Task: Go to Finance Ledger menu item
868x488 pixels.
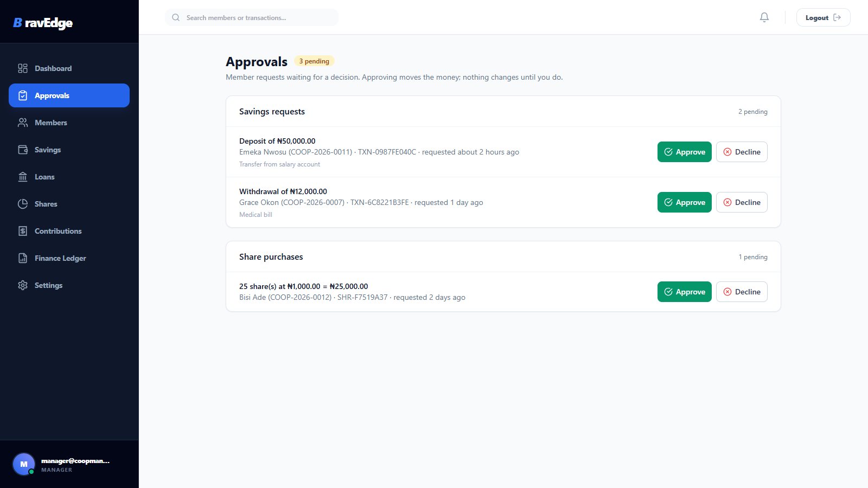Action: point(69,258)
